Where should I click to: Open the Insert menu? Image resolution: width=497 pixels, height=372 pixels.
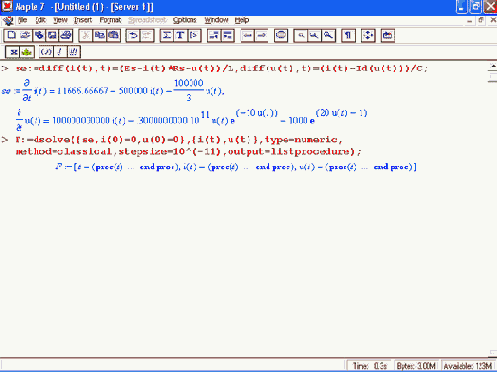click(83, 20)
